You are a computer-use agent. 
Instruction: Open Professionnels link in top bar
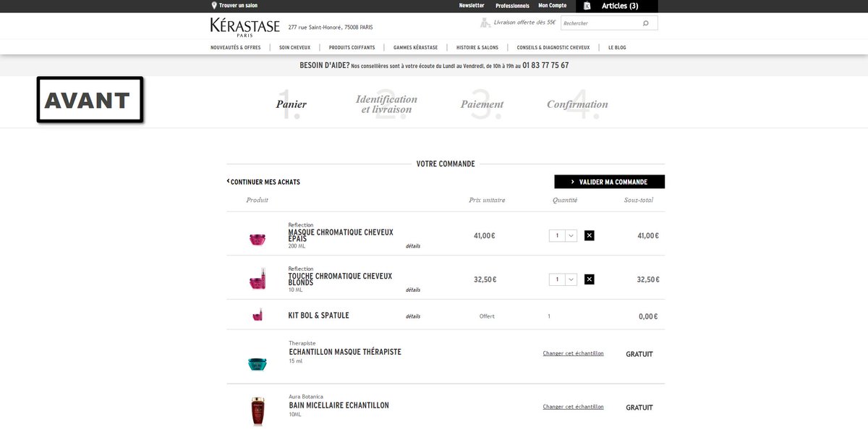pos(512,6)
